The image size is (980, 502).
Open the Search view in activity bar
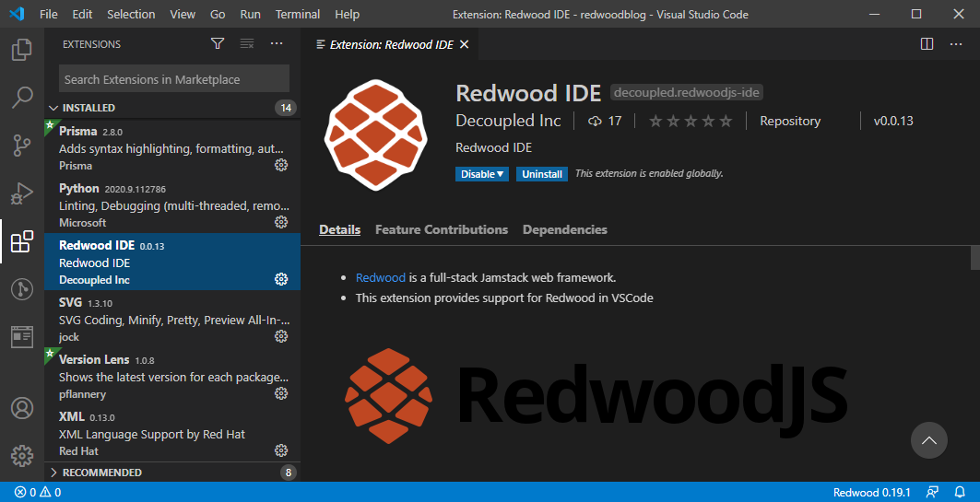click(x=22, y=98)
